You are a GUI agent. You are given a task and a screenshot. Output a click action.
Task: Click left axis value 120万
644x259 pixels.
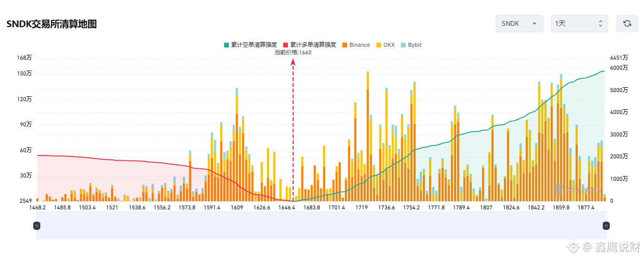click(x=24, y=99)
